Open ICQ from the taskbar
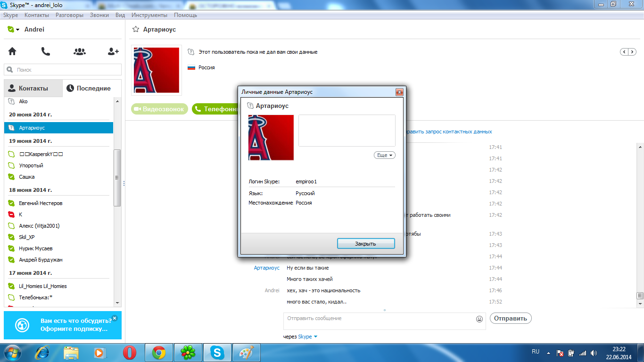The height and width of the screenshot is (362, 644). (188, 353)
